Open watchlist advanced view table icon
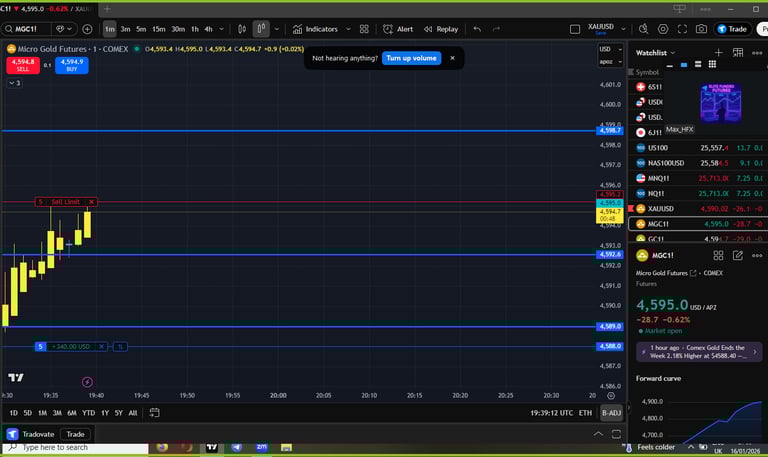This screenshot has height=457, width=768. coord(738,52)
